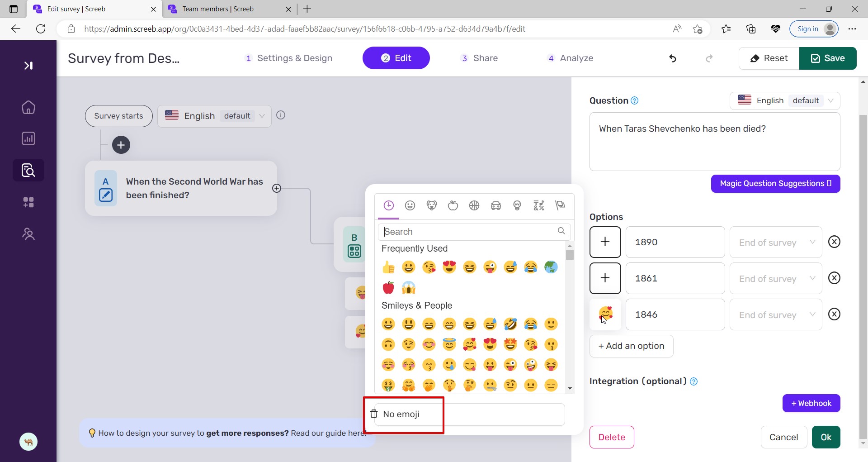Screen dimensions: 868x462
Task: Open the analytics chart icon in the sidebar
Action: point(28,138)
